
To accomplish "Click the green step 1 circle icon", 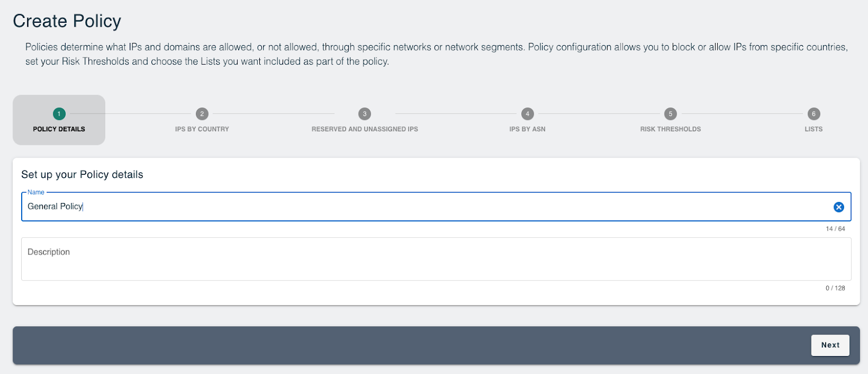I will [59, 114].
